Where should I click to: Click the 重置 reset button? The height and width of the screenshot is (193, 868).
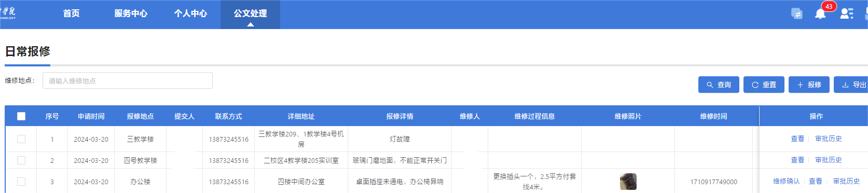pyautogui.click(x=764, y=85)
